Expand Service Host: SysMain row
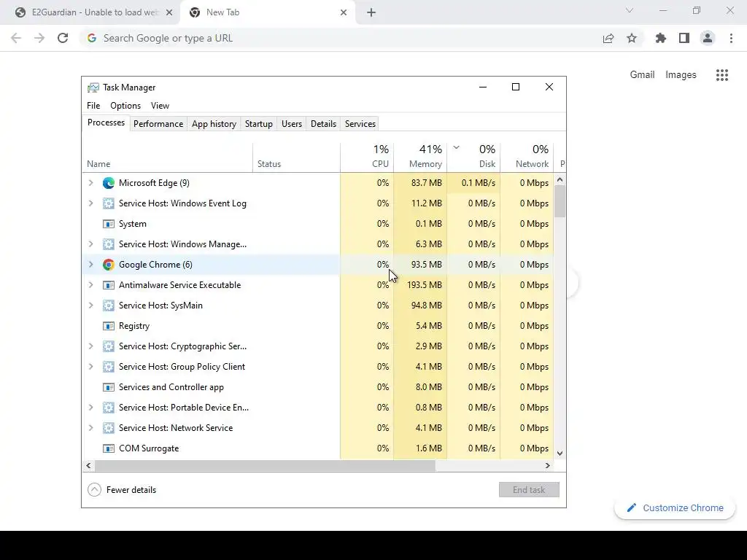This screenshot has height=560, width=747. [x=91, y=306]
